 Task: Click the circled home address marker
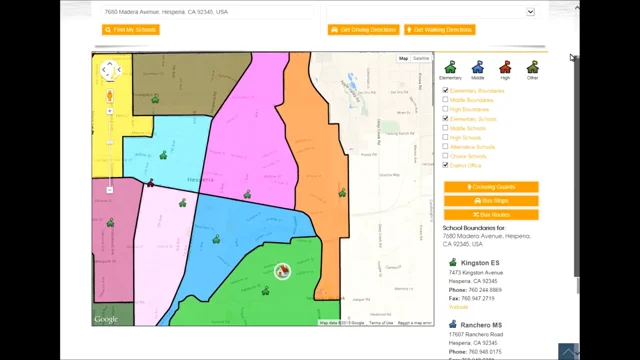click(x=282, y=271)
